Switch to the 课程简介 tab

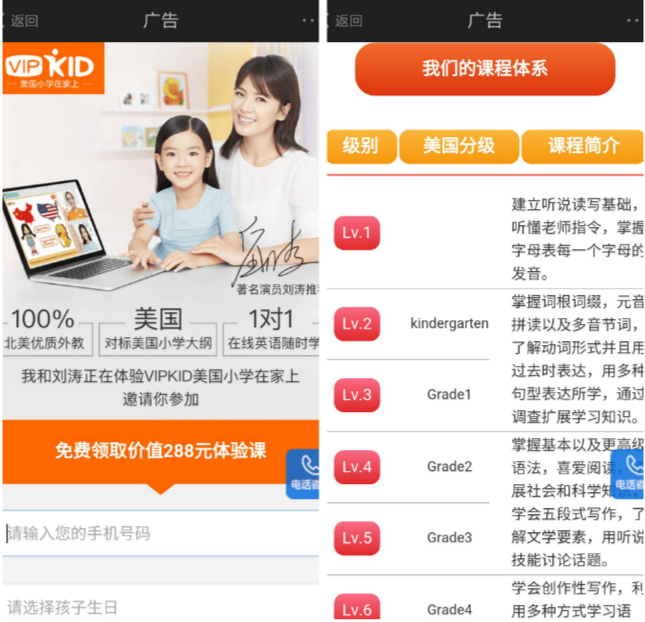point(583,146)
